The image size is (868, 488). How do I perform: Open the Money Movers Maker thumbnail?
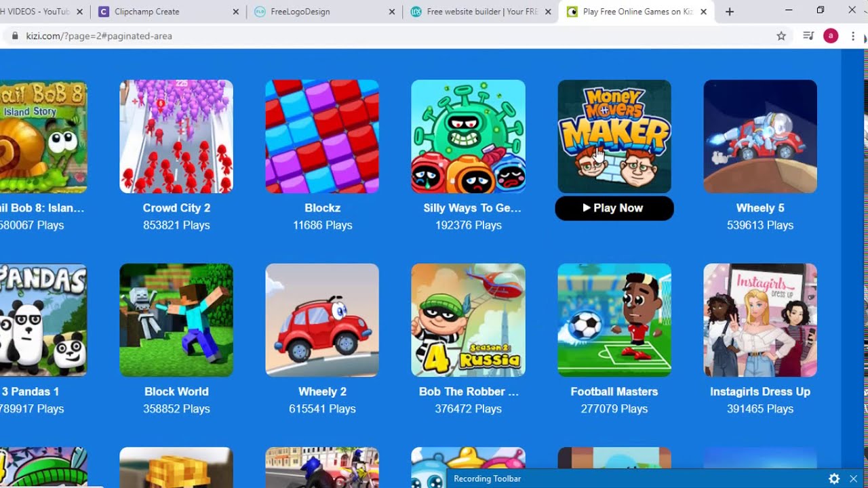[x=614, y=136]
